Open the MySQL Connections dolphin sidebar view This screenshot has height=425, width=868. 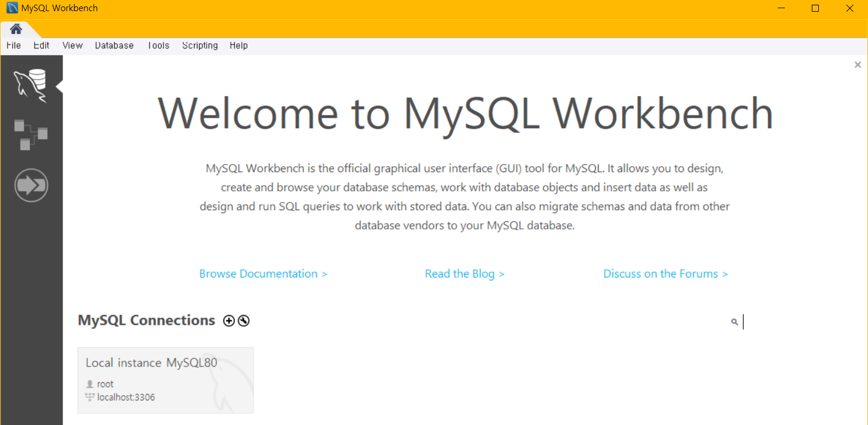[x=30, y=85]
